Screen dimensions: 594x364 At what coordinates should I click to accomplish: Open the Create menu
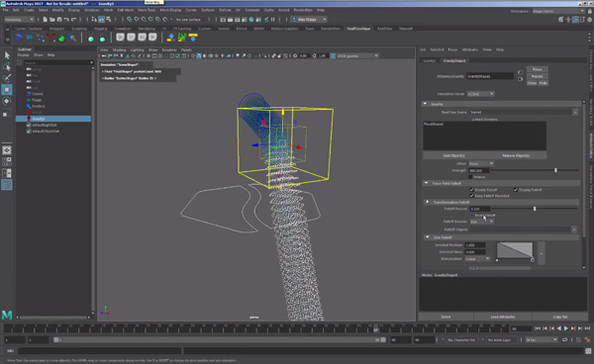(29, 10)
